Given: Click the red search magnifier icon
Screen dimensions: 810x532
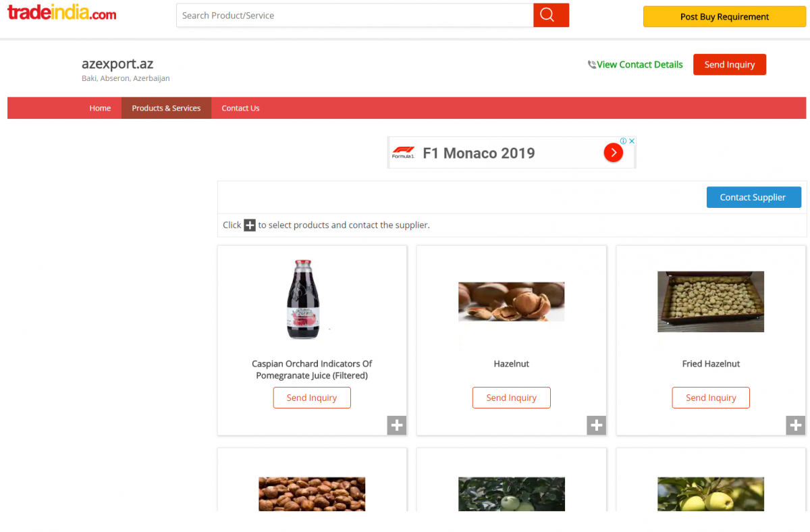Looking at the screenshot, I should (x=551, y=14).
